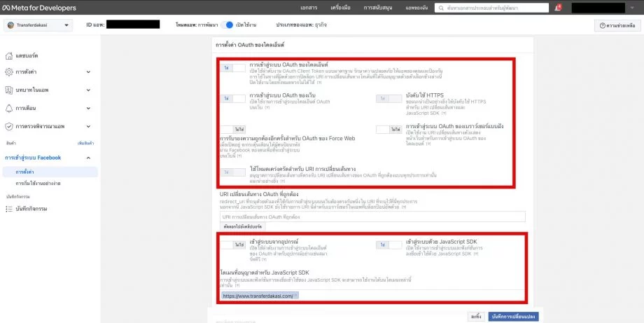Open เอกสาร (Docs) in top navigation
644x323 pixels.
tap(309, 8)
